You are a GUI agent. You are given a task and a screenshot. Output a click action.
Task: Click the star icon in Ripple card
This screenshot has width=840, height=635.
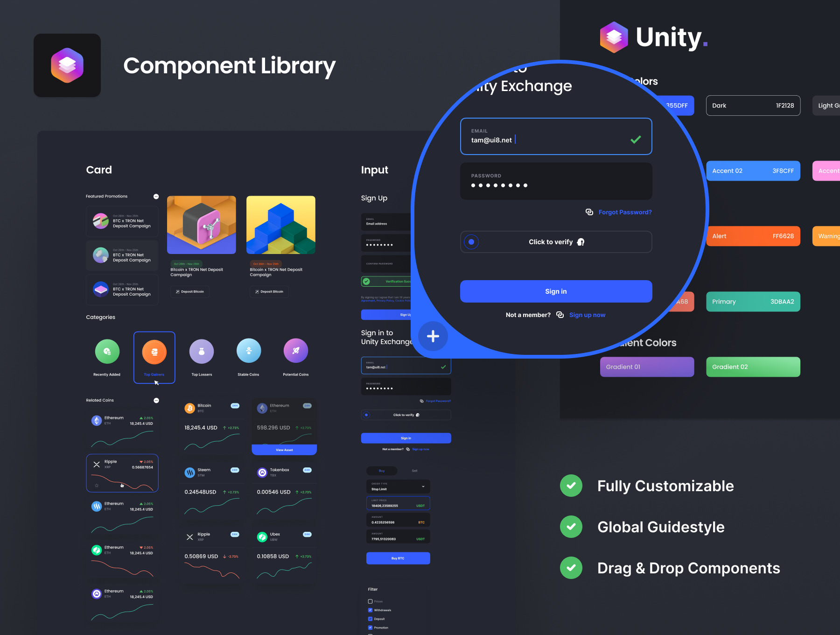coord(97,486)
